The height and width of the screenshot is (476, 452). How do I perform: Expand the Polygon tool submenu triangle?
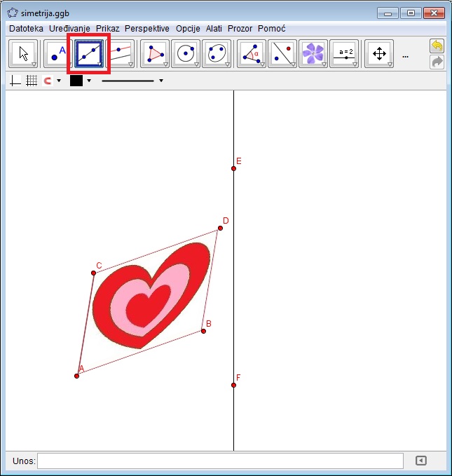(166, 64)
